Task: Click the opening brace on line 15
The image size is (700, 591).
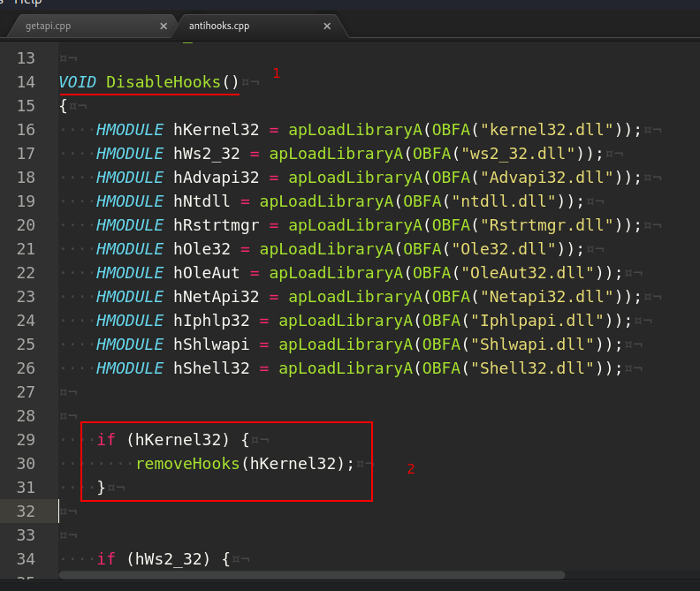Action: (x=63, y=106)
